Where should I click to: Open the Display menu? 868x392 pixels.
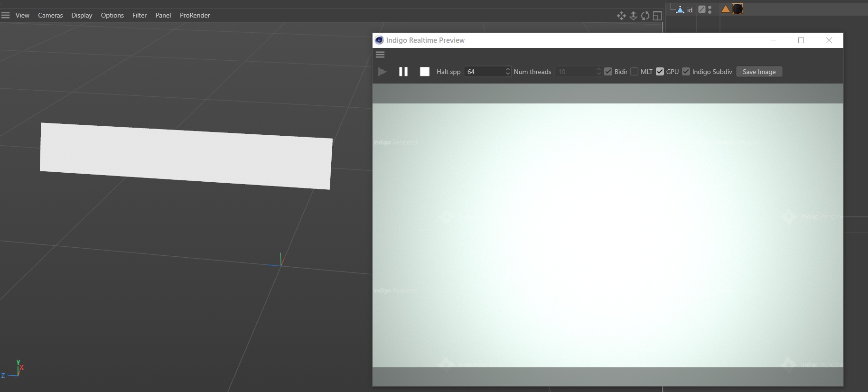(x=82, y=15)
